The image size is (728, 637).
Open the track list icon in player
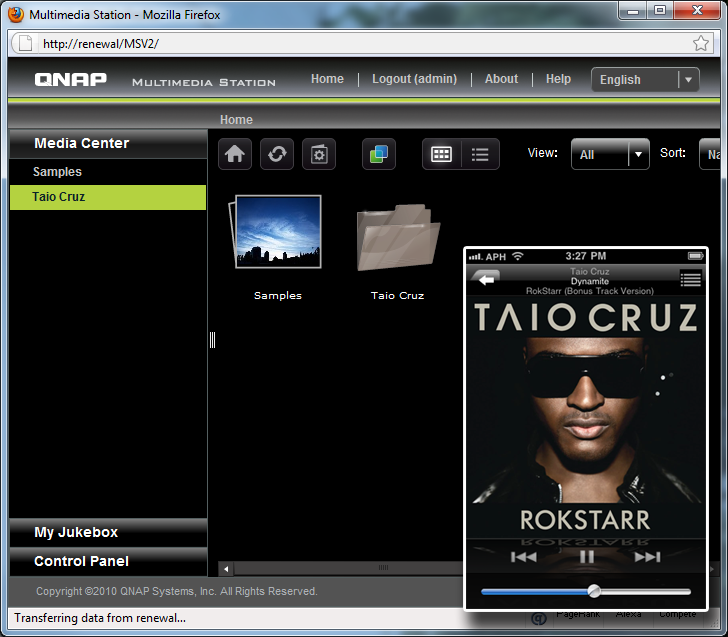(x=690, y=280)
